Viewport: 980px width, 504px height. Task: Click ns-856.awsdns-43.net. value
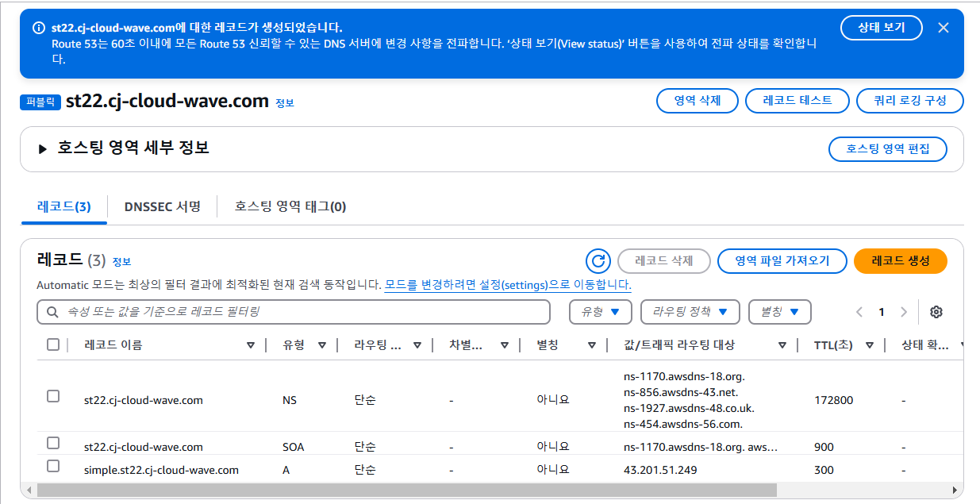(x=681, y=392)
